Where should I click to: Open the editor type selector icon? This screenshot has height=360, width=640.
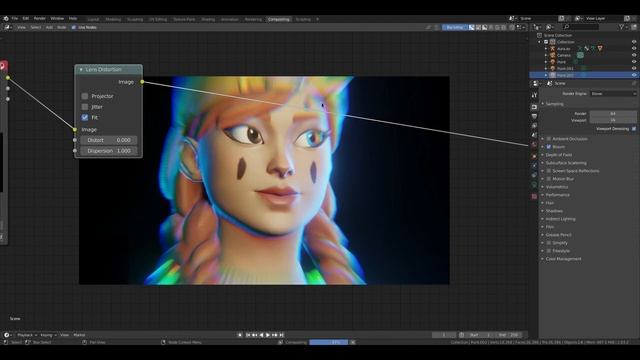(7, 27)
